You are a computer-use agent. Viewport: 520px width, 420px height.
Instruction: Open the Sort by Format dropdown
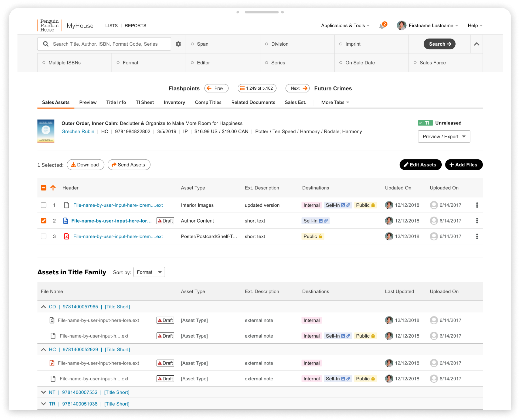coord(149,272)
